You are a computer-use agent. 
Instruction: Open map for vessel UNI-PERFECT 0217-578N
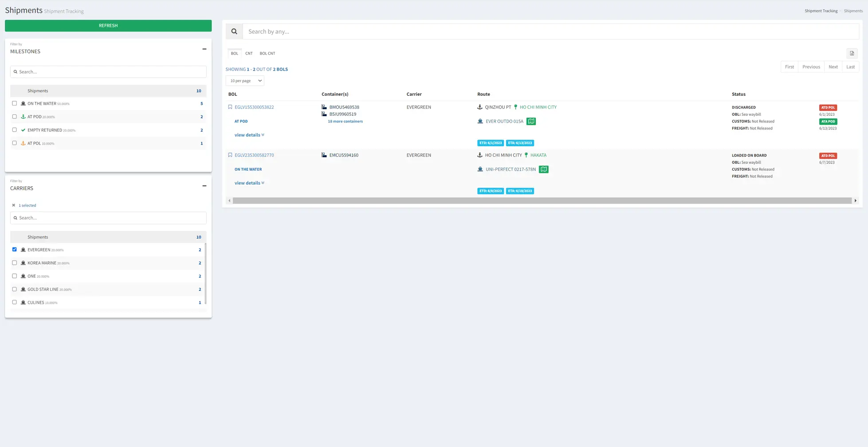pos(543,169)
